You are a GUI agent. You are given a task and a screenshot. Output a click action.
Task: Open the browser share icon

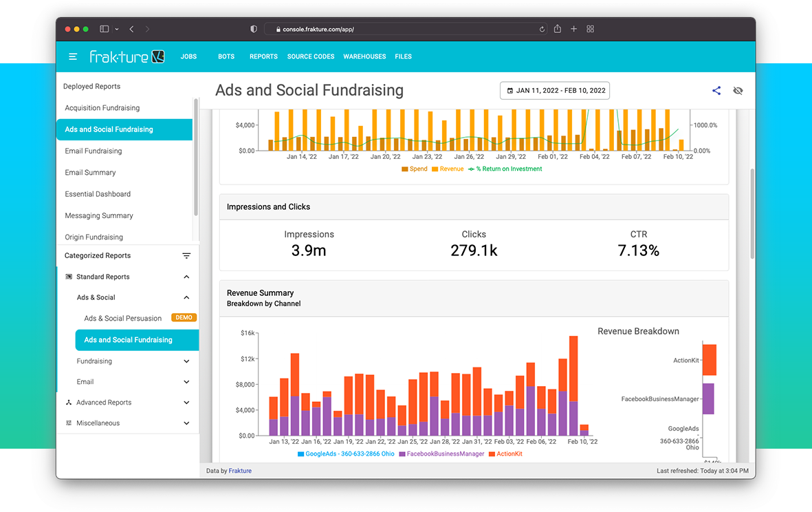(558, 28)
